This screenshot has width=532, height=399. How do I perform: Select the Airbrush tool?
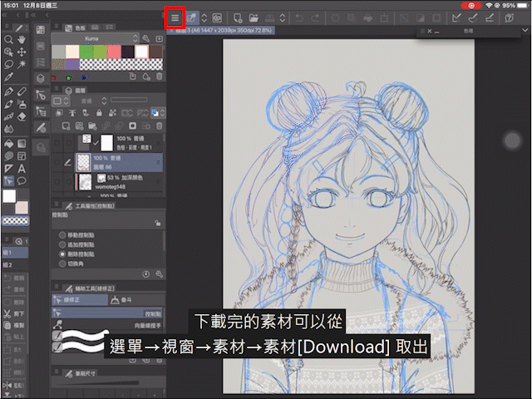(22, 104)
